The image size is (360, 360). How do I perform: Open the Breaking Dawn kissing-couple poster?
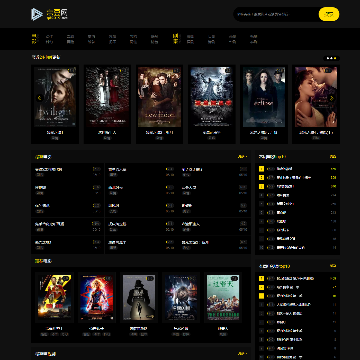pos(316,97)
